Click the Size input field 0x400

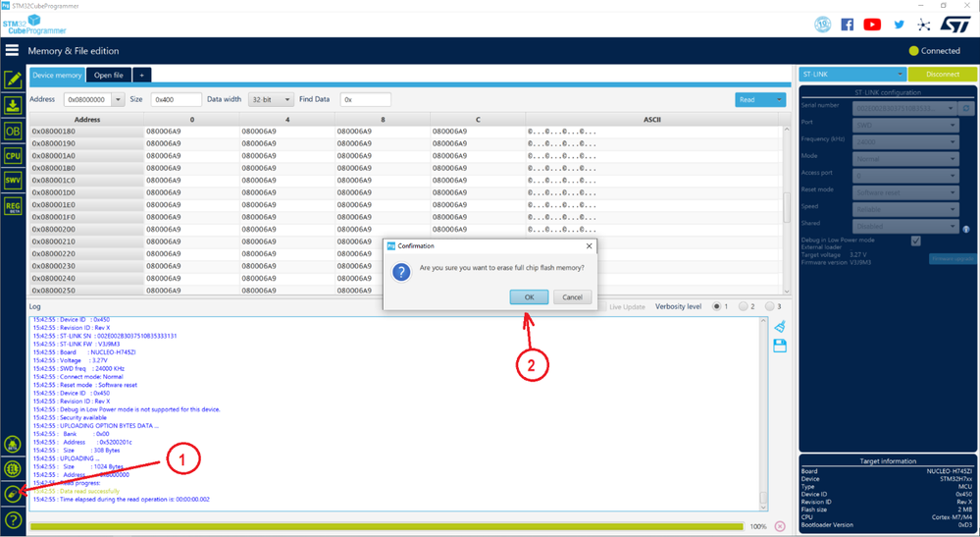click(177, 99)
